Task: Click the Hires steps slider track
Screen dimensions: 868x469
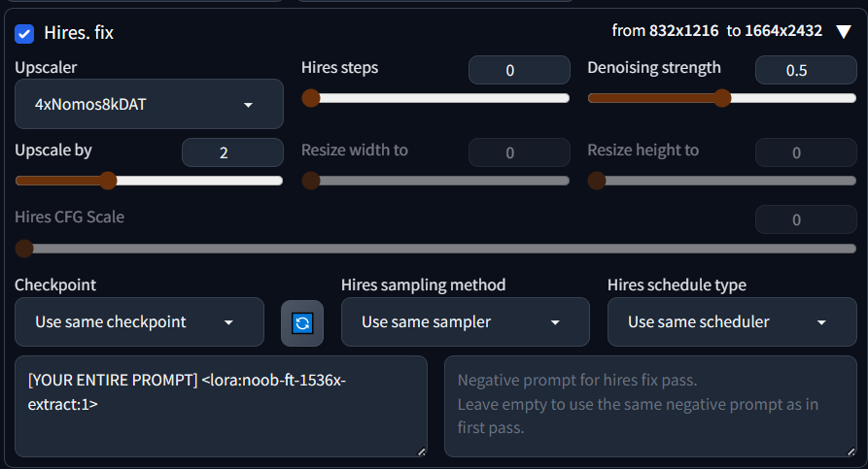Action: (437, 98)
